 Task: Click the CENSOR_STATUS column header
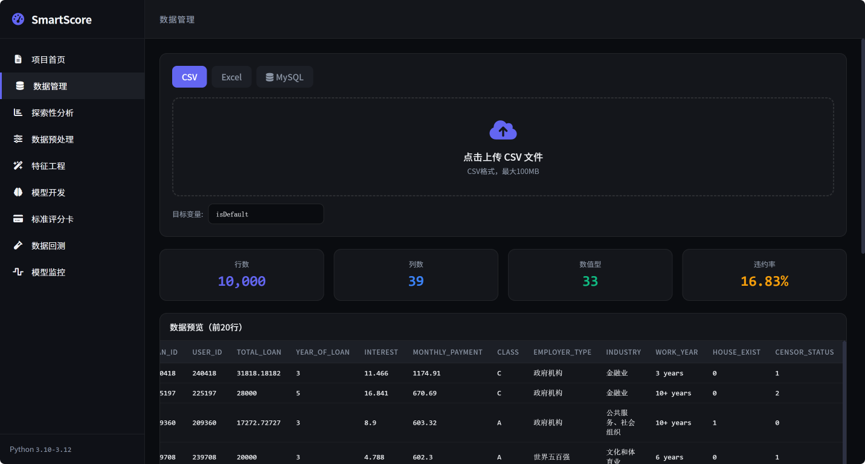tap(804, 352)
